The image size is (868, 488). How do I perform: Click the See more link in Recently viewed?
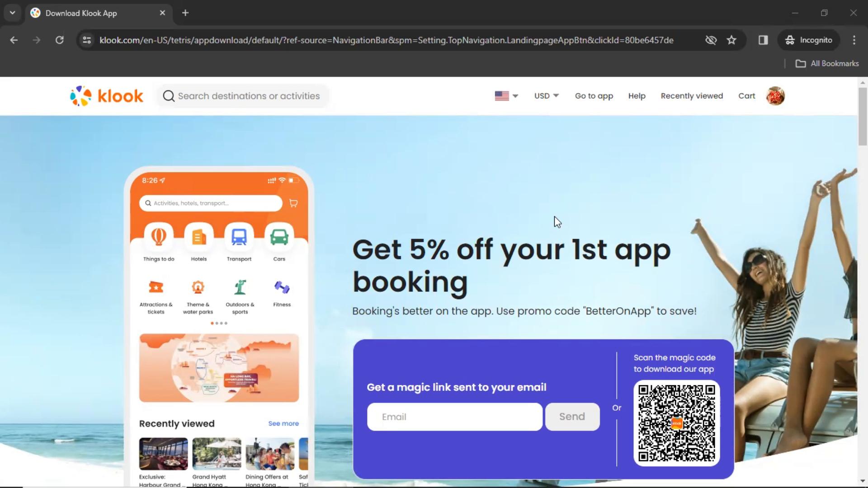(x=285, y=424)
